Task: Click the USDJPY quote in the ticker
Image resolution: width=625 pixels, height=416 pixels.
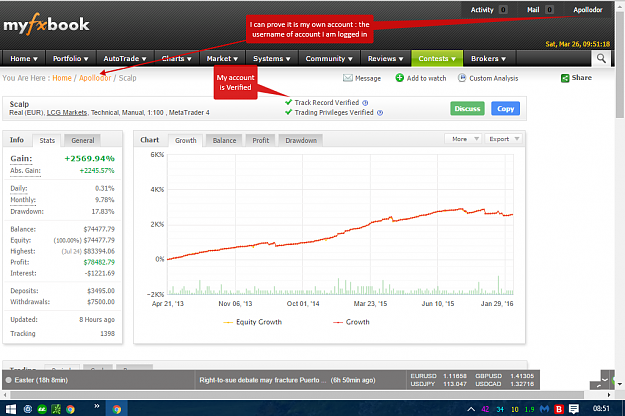Action: tap(438, 384)
